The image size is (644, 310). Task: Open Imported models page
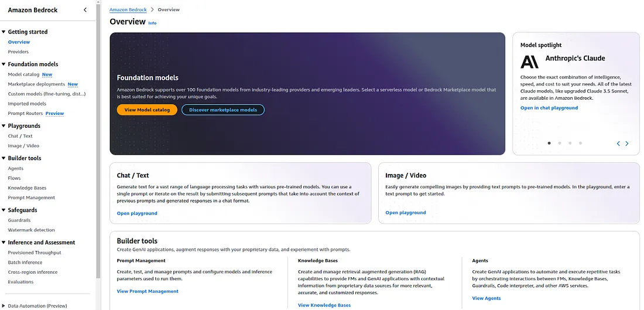(x=27, y=104)
